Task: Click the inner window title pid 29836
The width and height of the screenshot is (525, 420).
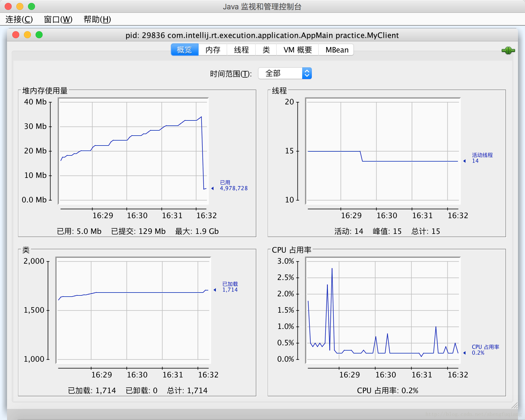Action: tap(262, 35)
